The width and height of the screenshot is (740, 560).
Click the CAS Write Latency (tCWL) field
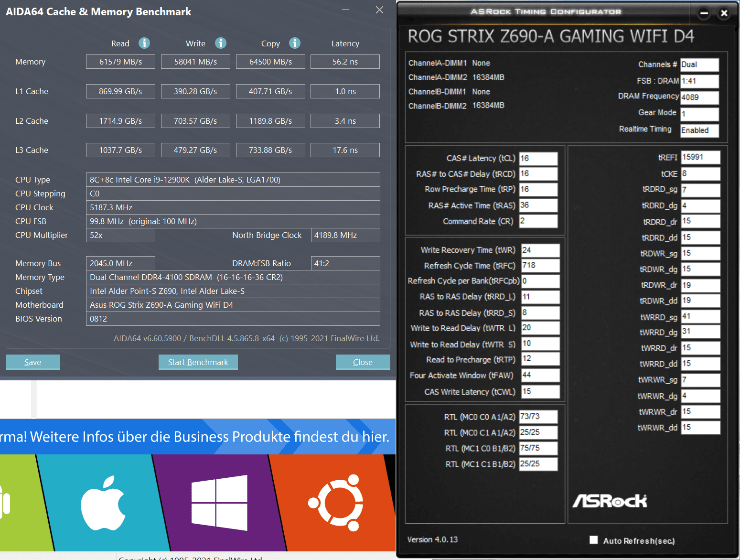point(540,391)
